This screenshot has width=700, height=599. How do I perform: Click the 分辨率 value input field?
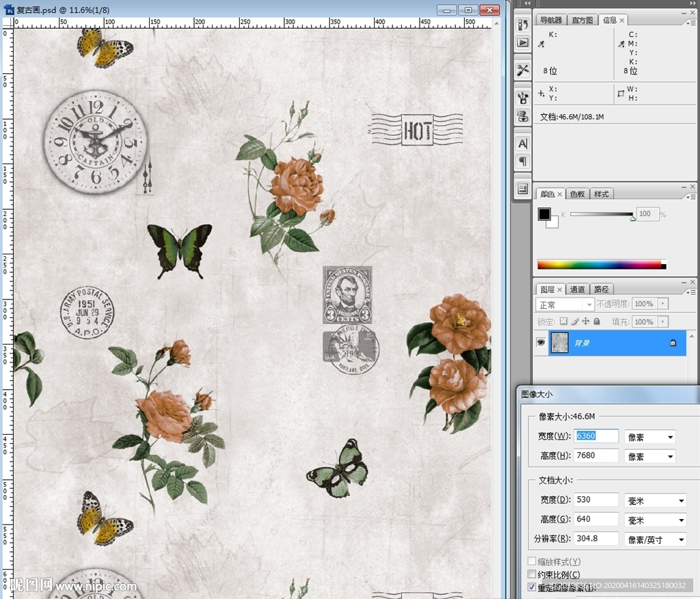coord(595,539)
